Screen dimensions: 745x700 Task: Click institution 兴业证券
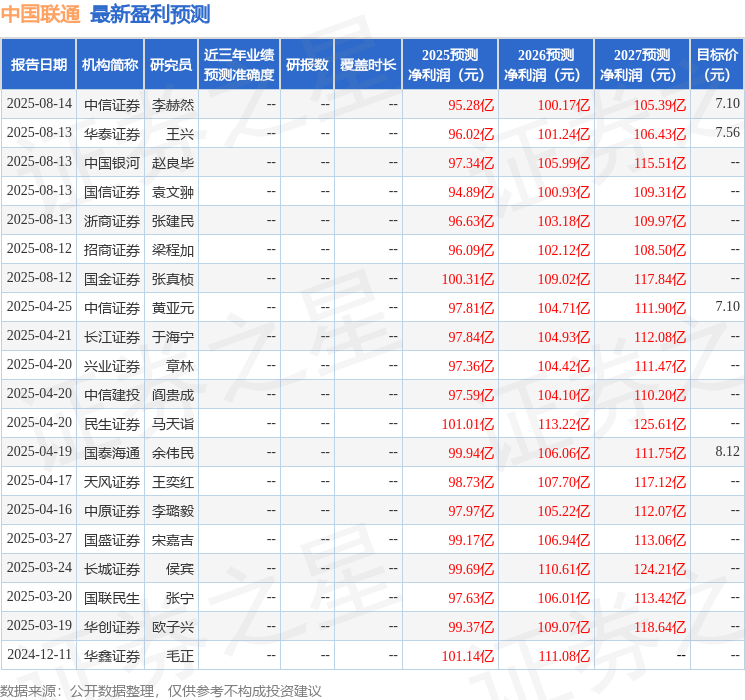tap(112, 366)
